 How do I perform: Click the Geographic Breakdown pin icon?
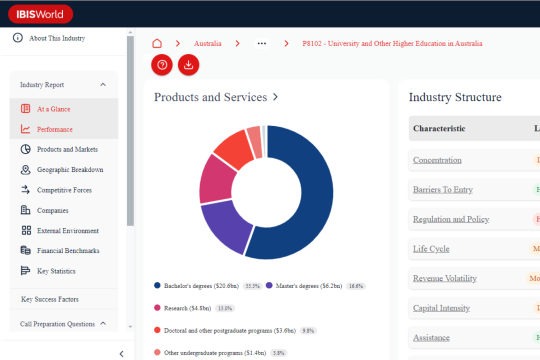(25, 169)
